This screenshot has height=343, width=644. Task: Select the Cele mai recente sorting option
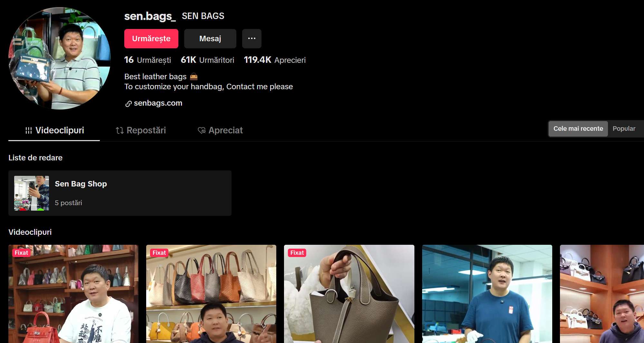[x=578, y=129]
